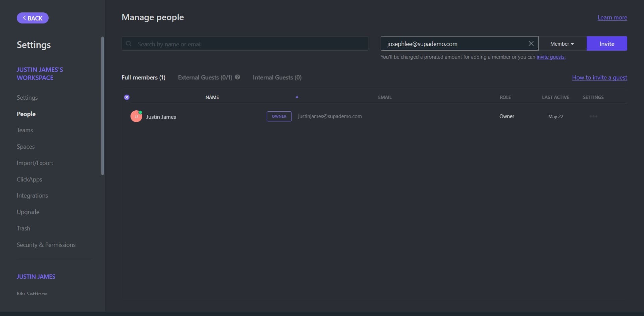Click the search magnifier icon
644x316 pixels.
(x=128, y=44)
